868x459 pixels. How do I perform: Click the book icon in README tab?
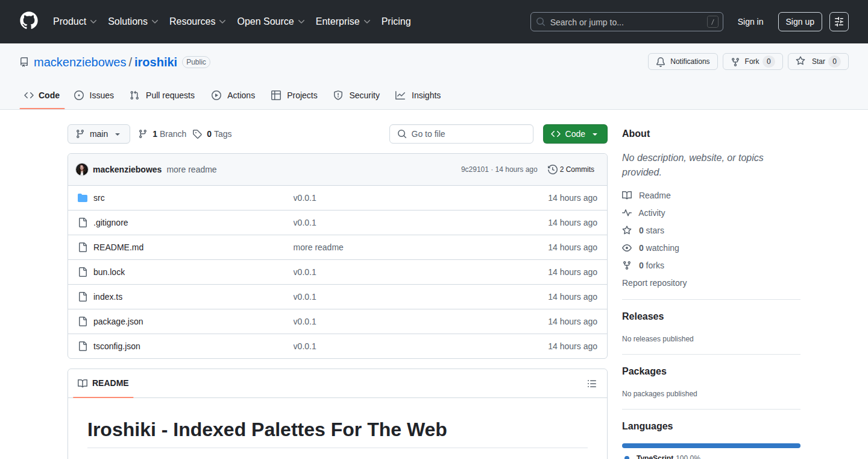pyautogui.click(x=83, y=384)
